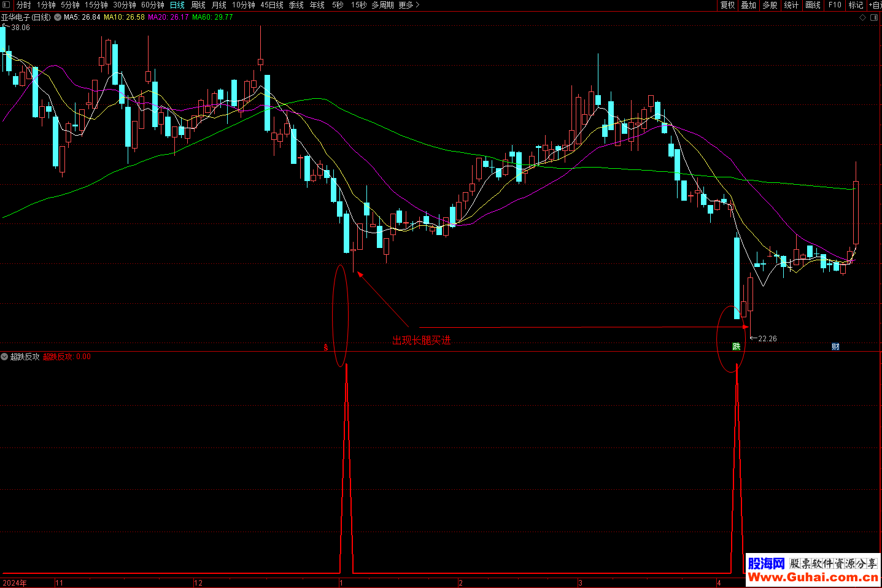
Task: Select the 5分钟 period
Action: [70, 5]
